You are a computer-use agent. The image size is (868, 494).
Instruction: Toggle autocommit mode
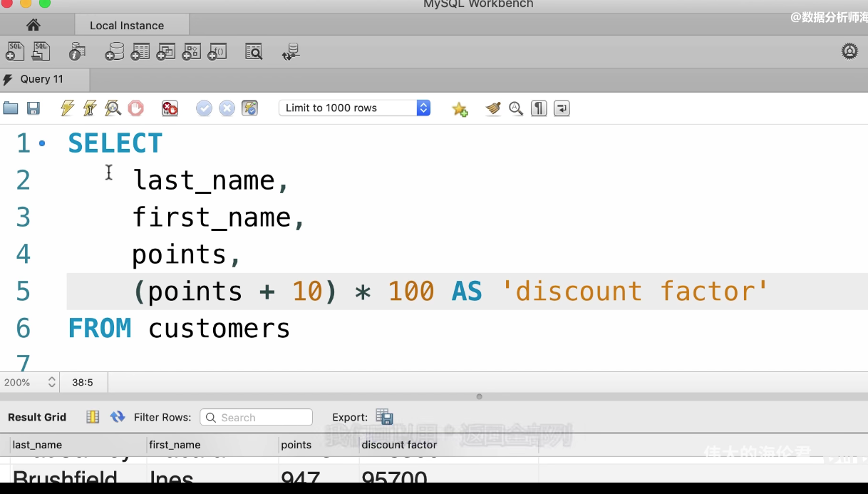[249, 108]
